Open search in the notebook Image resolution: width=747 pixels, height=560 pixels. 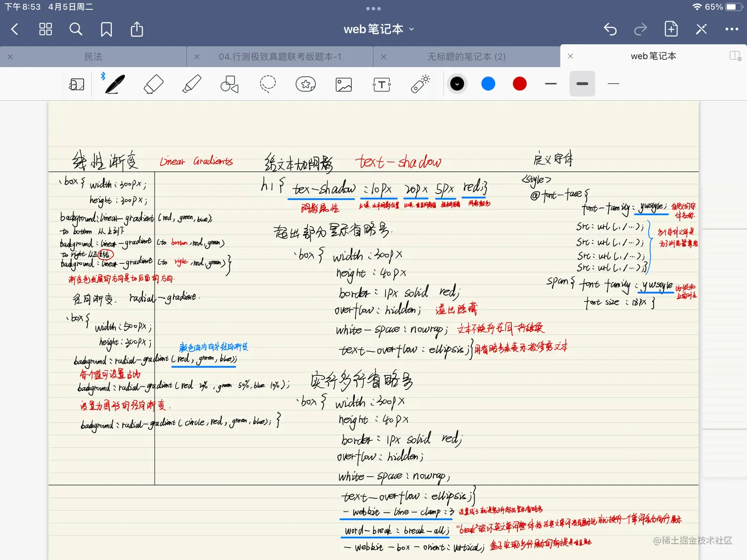76,30
